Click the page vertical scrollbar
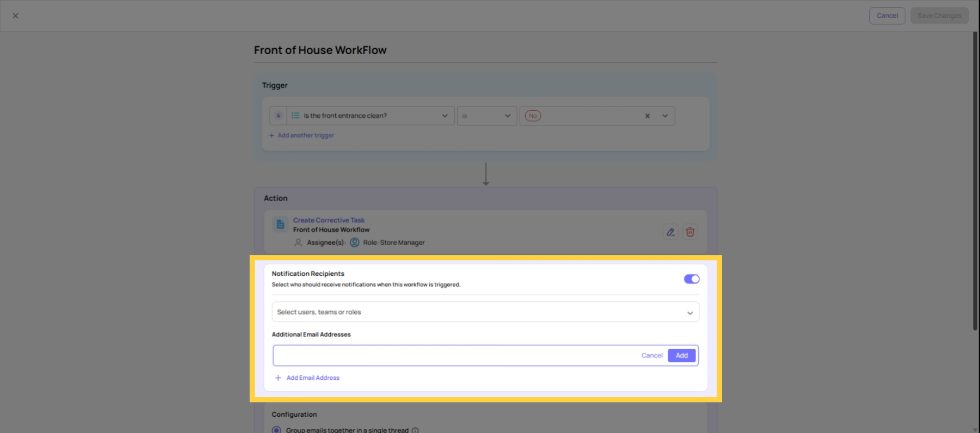 click(x=975, y=181)
